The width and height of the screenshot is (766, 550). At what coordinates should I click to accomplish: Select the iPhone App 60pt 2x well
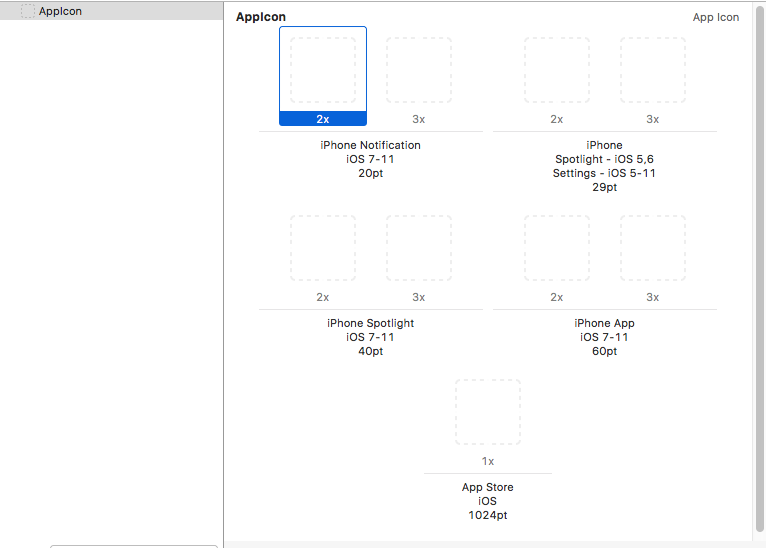[x=557, y=248]
